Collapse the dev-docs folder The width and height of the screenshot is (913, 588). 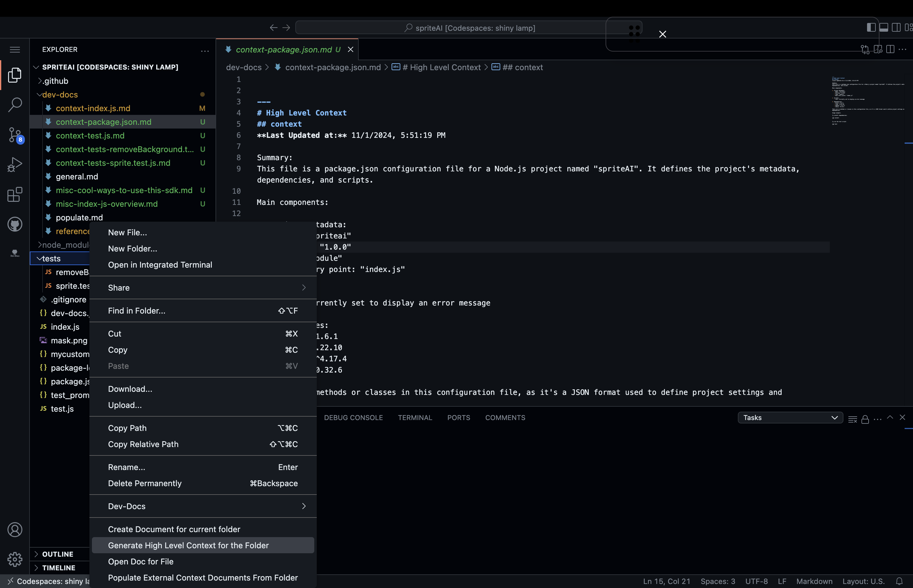click(60, 95)
